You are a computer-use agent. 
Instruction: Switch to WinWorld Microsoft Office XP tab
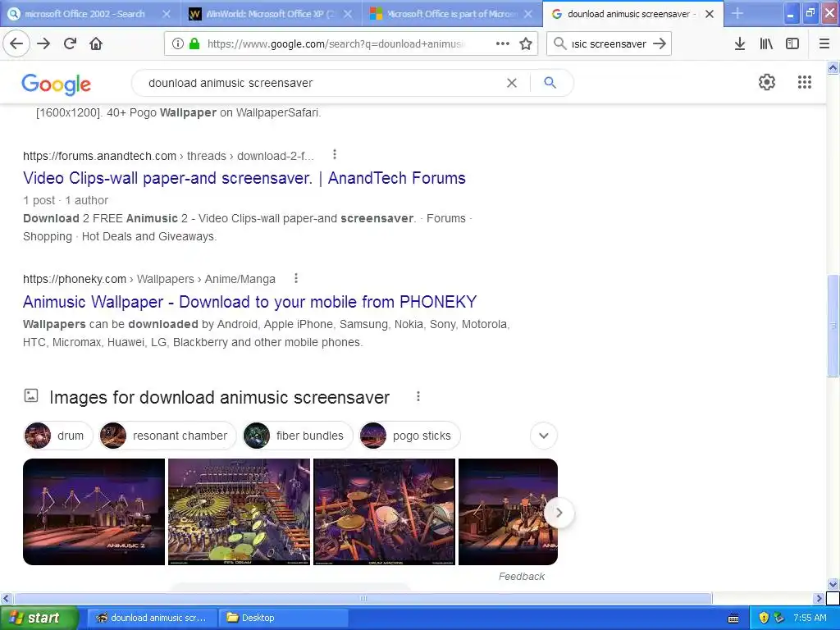[x=271, y=14]
